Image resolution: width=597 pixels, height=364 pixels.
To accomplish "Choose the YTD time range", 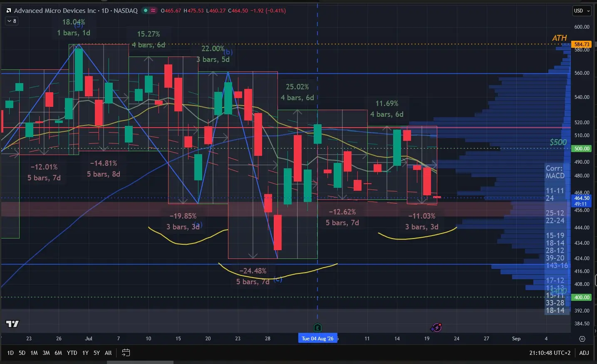I will (x=72, y=353).
